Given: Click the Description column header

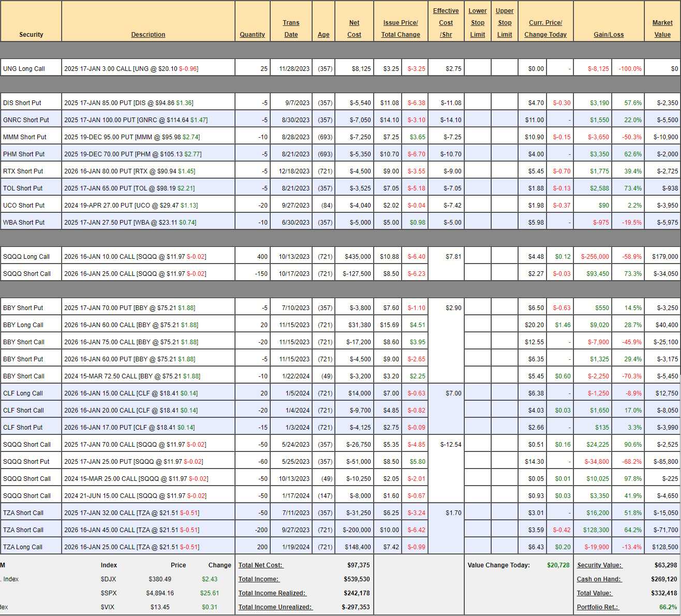Looking at the screenshot, I should (x=148, y=35).
